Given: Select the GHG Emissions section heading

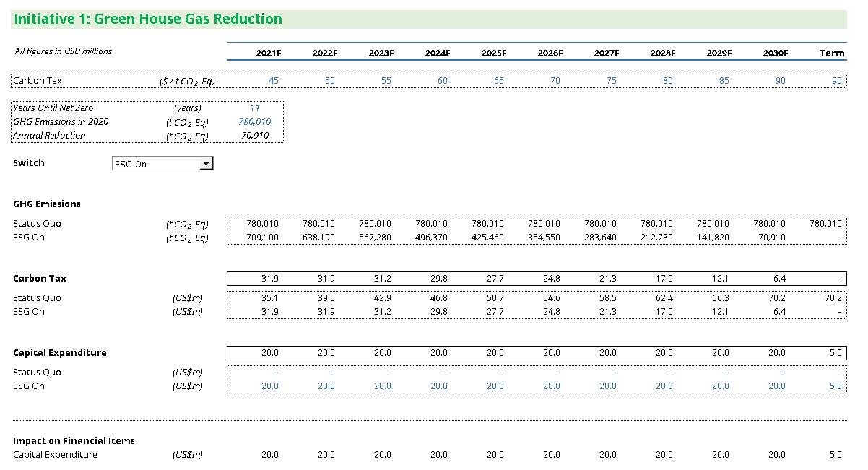Looking at the screenshot, I should click(47, 204).
